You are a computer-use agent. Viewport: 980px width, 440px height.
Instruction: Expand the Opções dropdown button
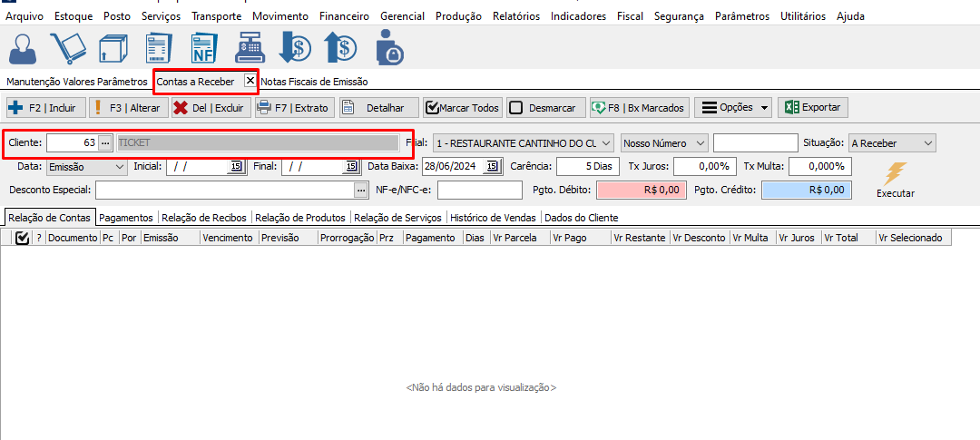coord(733,108)
